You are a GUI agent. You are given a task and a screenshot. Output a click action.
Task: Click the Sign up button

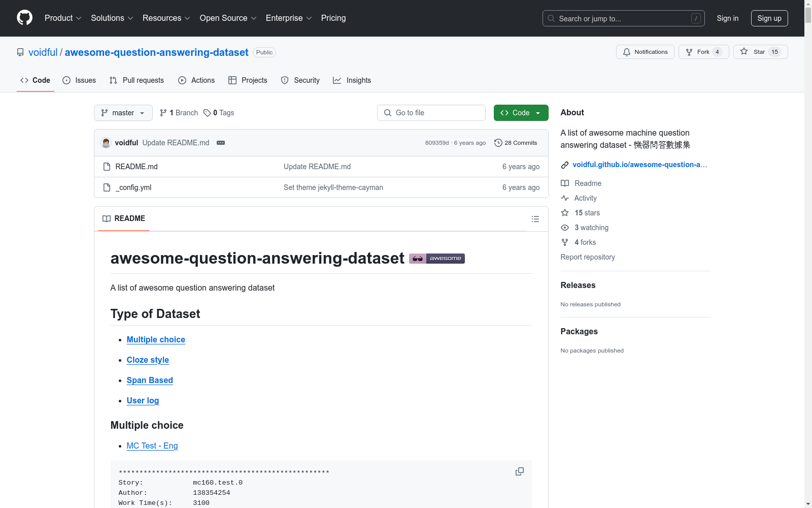[769, 18]
